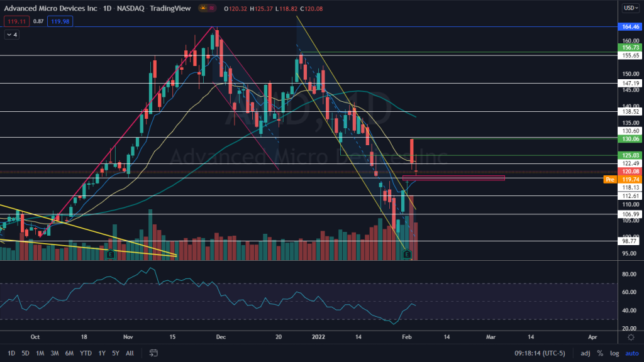Open the Go to date calendar icon
This screenshot has width=644, height=362.
coord(153,353)
